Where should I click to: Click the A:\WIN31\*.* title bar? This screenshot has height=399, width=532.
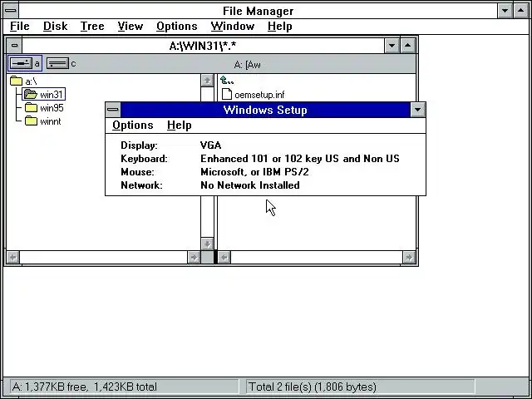(203, 46)
